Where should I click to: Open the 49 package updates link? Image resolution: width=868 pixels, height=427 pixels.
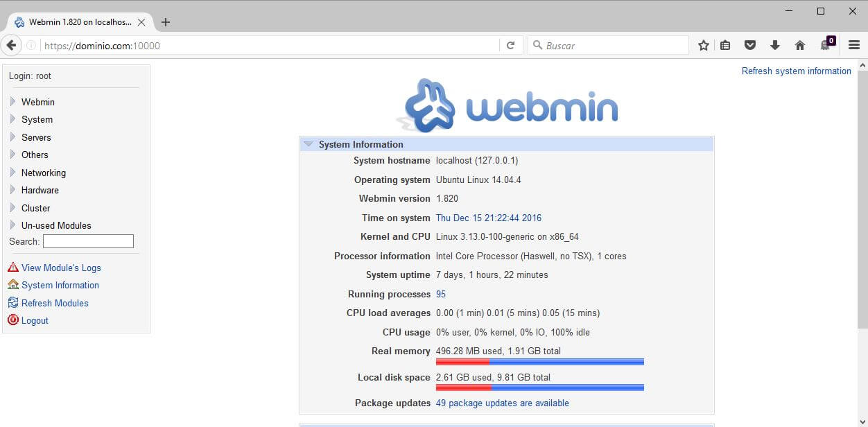click(503, 403)
